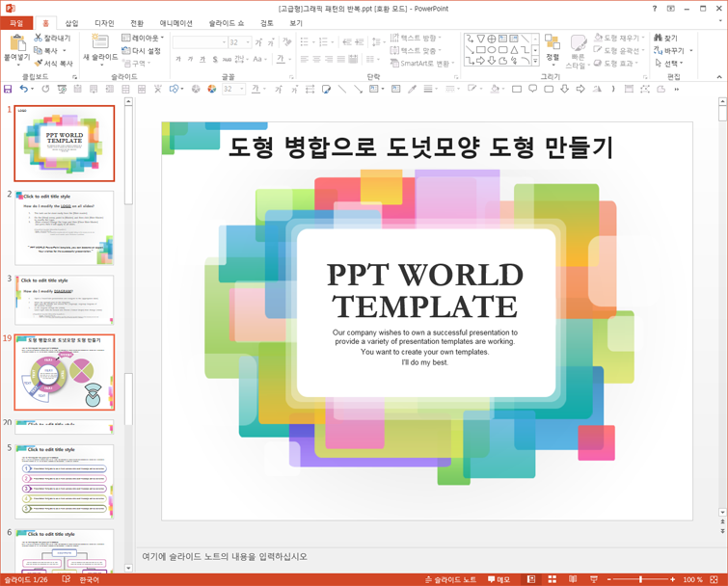Click Reset (다시 설정) slide button

(141, 50)
